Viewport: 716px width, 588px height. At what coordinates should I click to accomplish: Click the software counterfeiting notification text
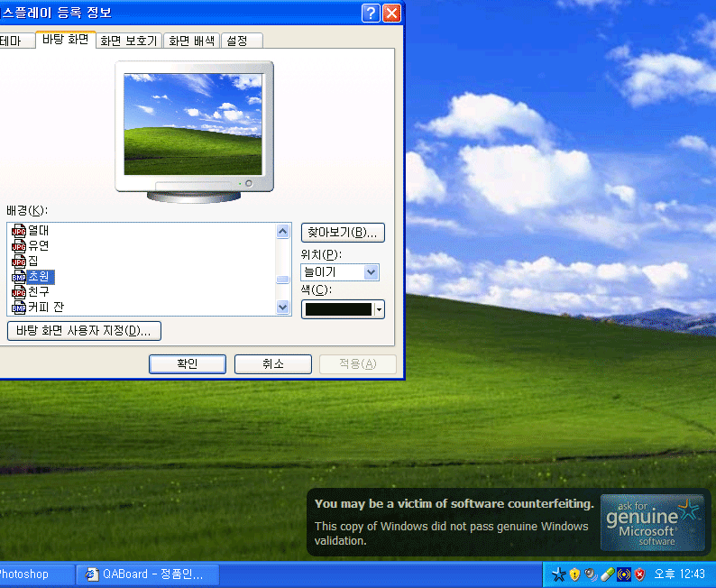[454, 521]
